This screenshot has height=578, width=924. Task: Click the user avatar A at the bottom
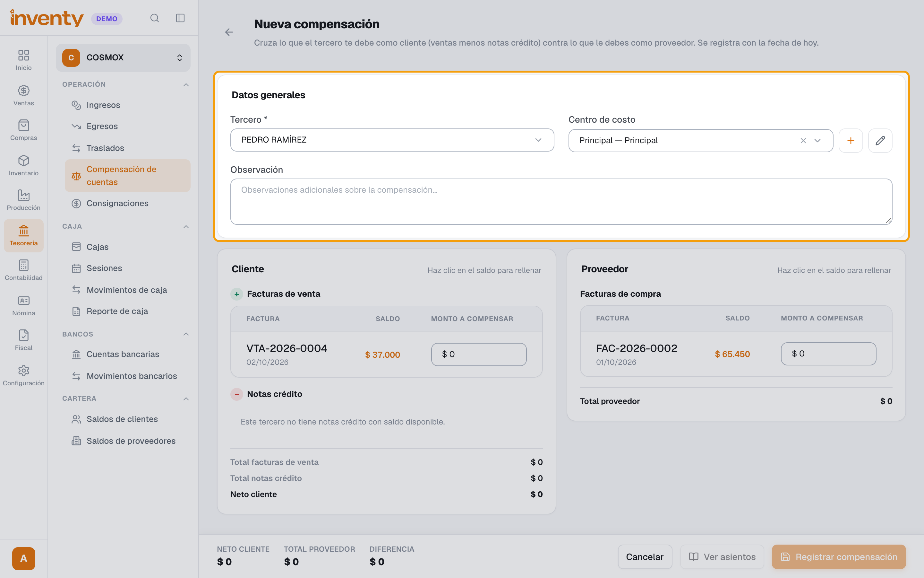pos(24,558)
